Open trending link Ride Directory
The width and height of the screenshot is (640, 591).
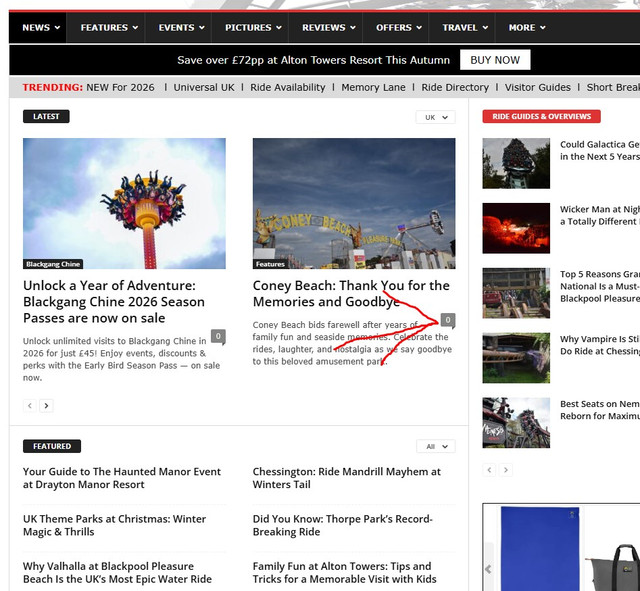(x=455, y=87)
